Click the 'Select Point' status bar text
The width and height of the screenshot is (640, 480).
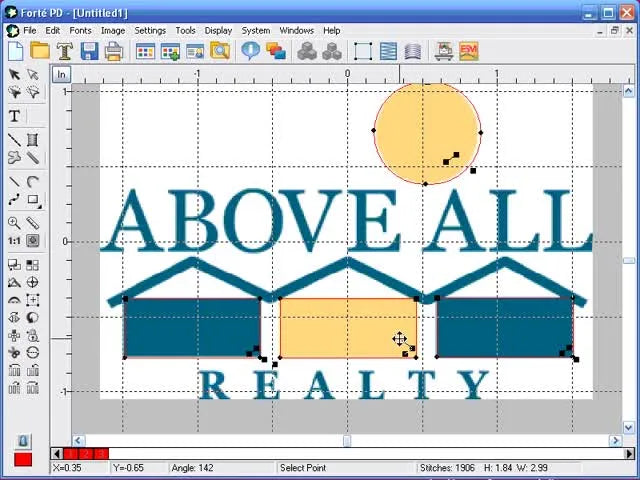click(x=303, y=468)
